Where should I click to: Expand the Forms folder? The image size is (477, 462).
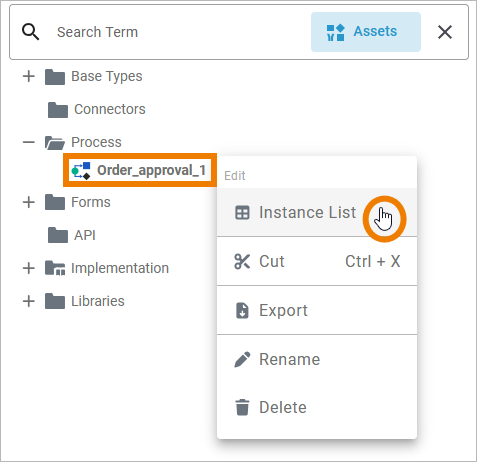[29, 202]
